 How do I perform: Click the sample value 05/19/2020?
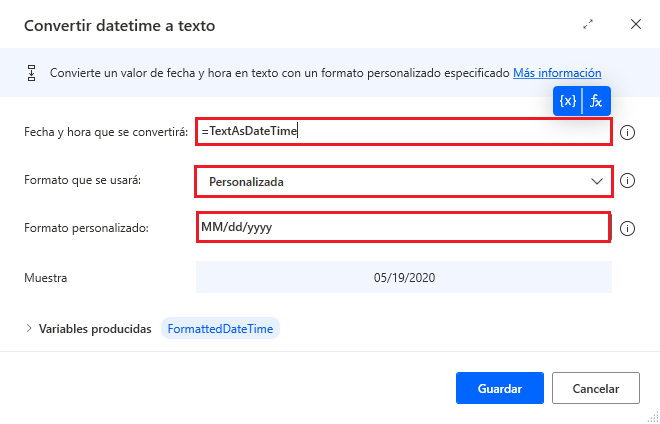(x=404, y=277)
